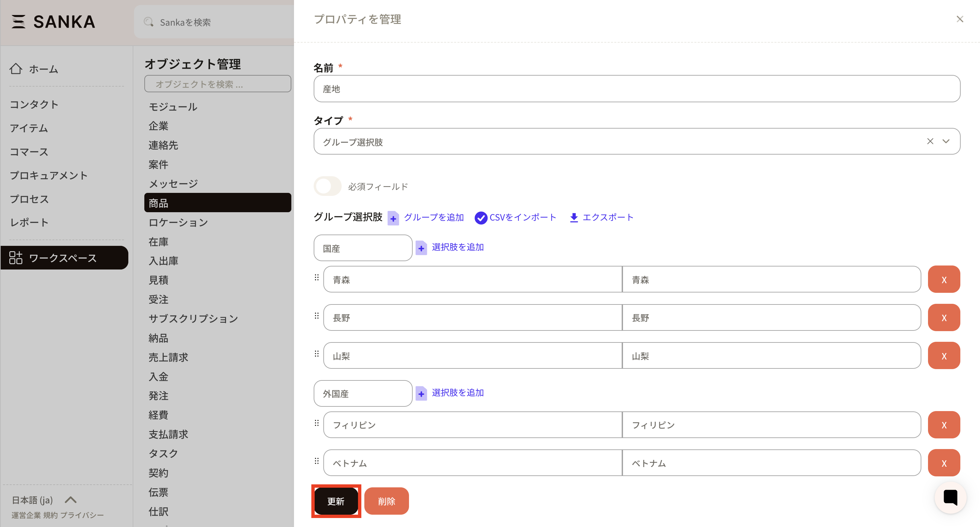Close the プロパティを管理 panel
980x527 pixels.
[x=960, y=19]
